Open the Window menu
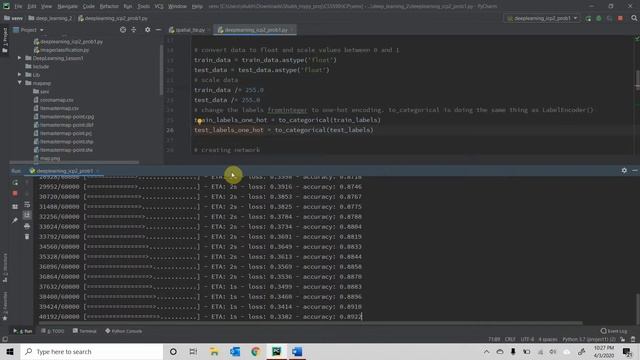The height and width of the screenshot is (360, 640). click(177, 7)
